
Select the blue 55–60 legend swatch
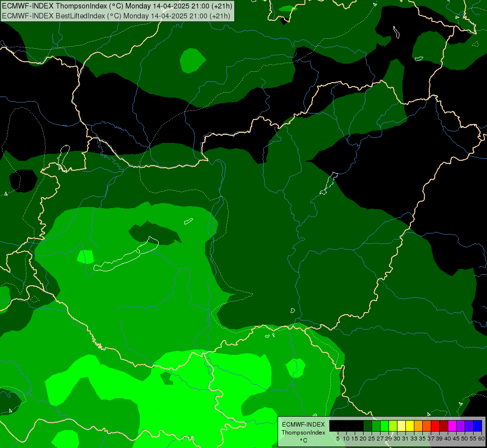point(478,426)
